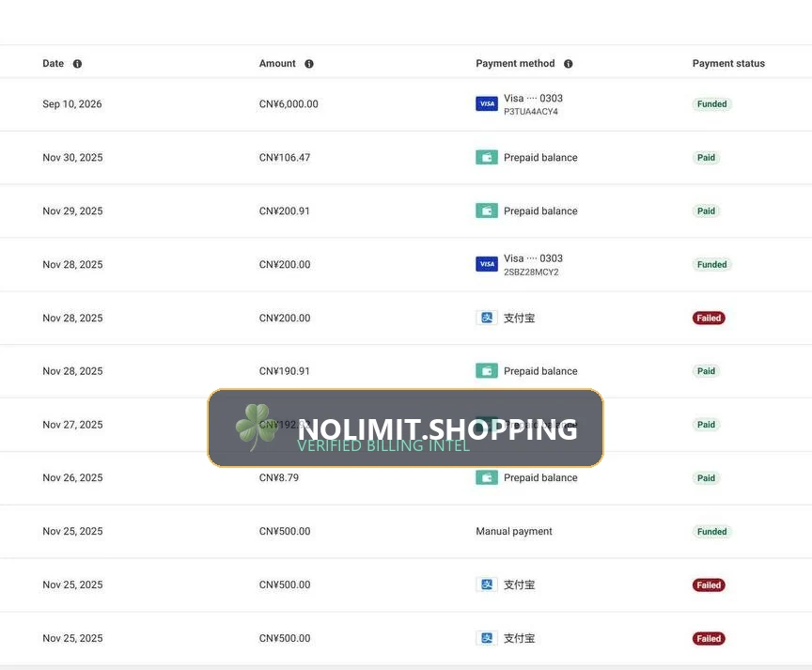Sort by the Amount column header
The height and width of the screenshot is (670, 812).
277,63
